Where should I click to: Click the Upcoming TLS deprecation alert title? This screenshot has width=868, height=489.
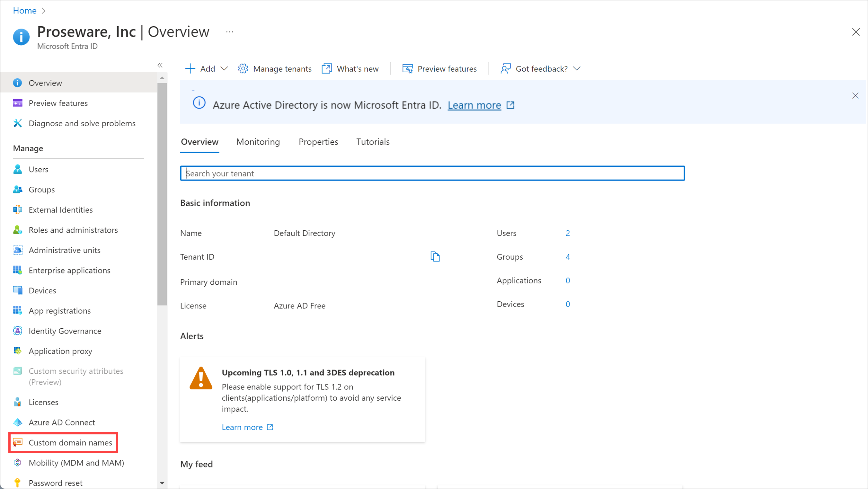pos(308,372)
